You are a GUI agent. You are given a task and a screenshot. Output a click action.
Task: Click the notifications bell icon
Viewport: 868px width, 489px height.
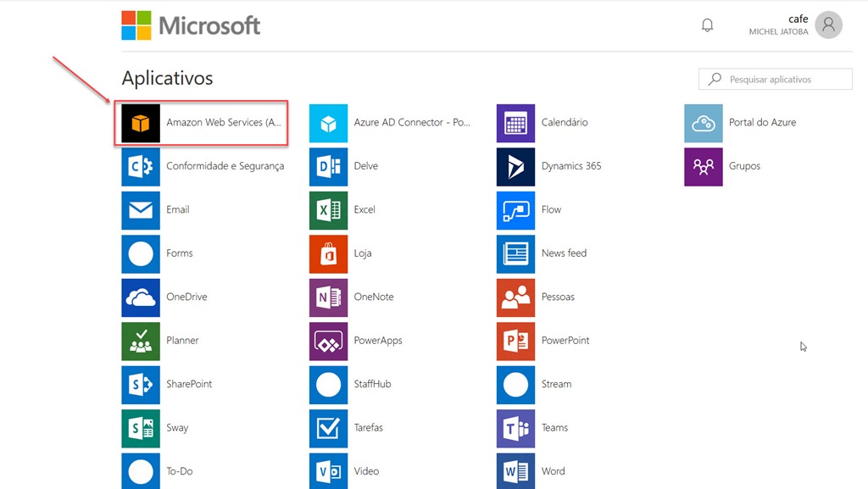(x=708, y=25)
